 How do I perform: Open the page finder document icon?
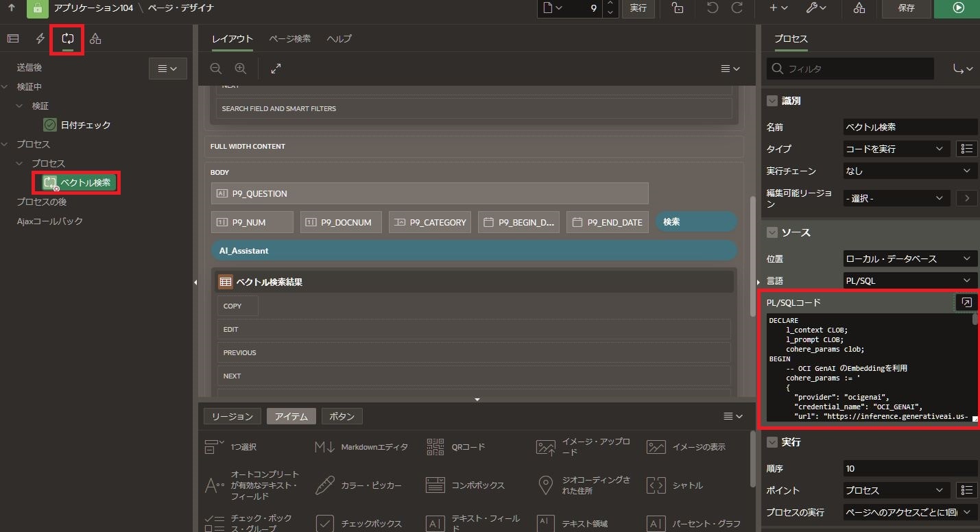click(x=552, y=8)
